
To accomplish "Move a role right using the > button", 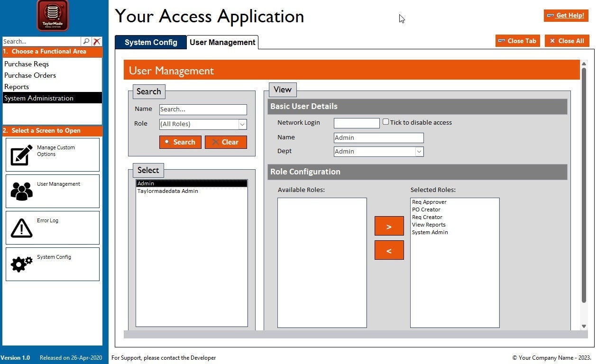I will [389, 226].
